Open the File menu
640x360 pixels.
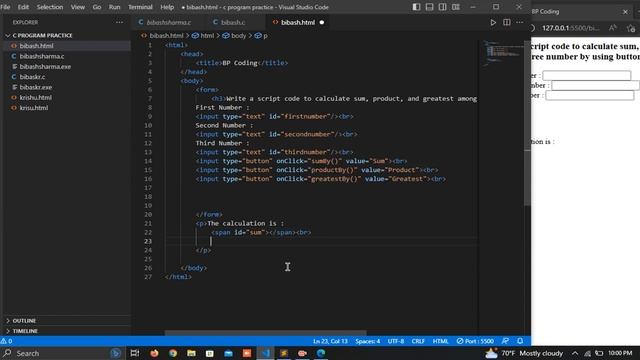[5, 7]
